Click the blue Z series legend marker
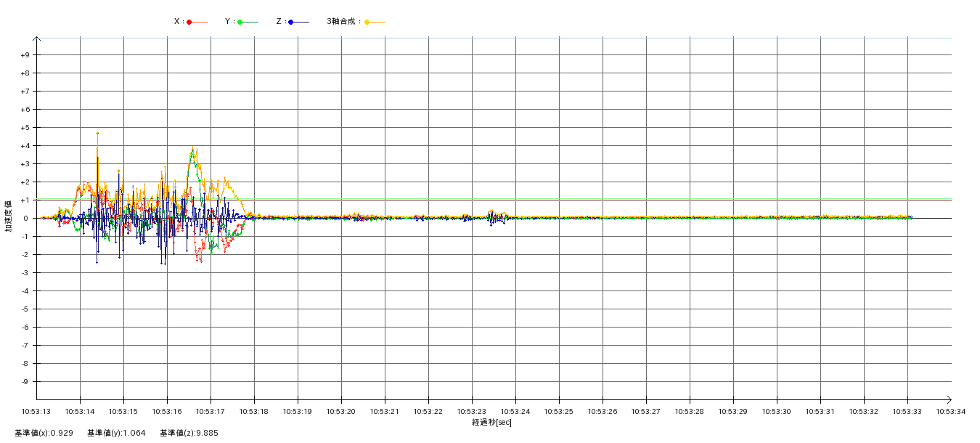Image resolution: width=980 pixels, height=443 pixels. point(291,23)
